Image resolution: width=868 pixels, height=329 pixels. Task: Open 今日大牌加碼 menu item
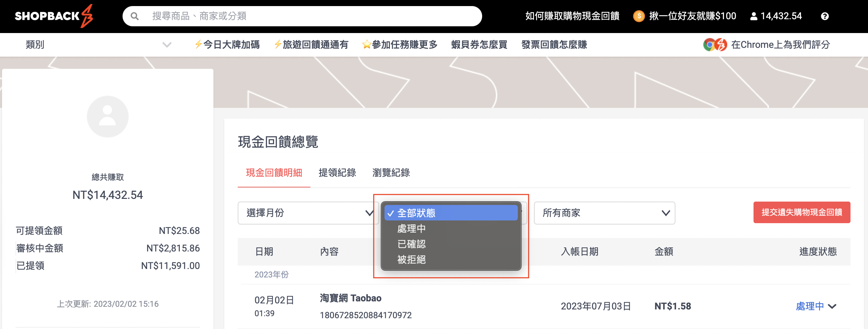pos(228,44)
